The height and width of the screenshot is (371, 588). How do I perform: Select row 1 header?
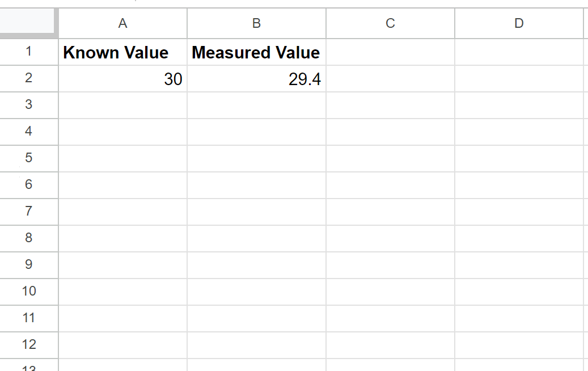point(29,52)
